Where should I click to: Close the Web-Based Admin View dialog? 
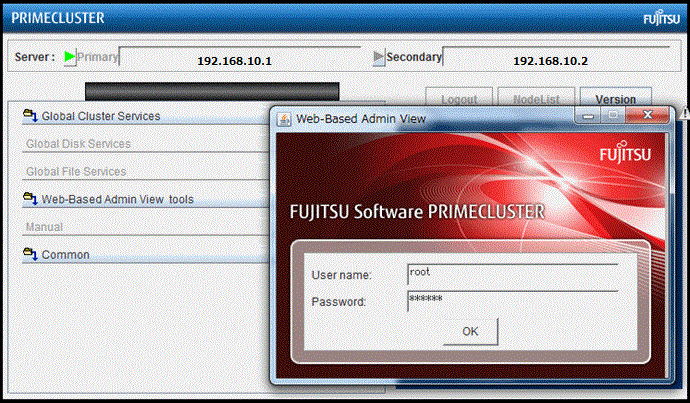[x=655, y=117]
